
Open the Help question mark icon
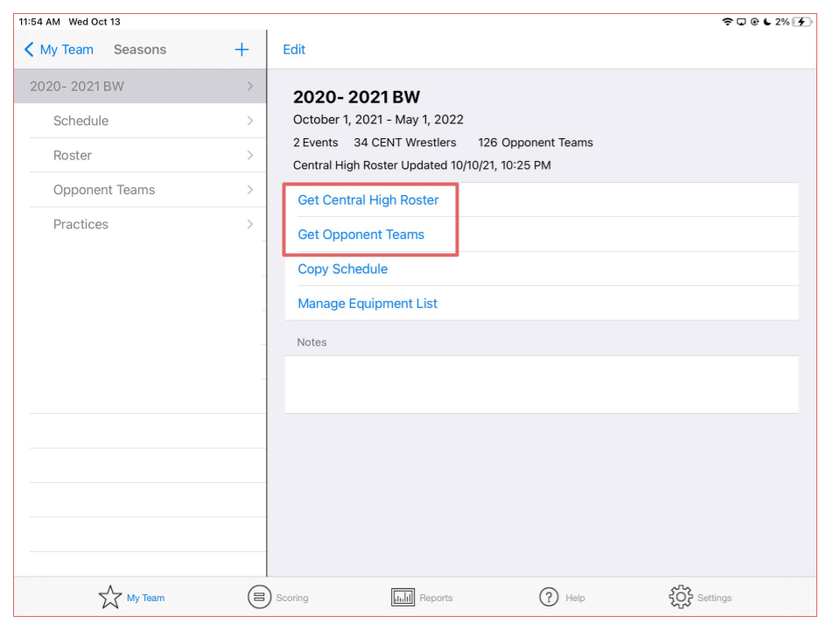coord(549,598)
